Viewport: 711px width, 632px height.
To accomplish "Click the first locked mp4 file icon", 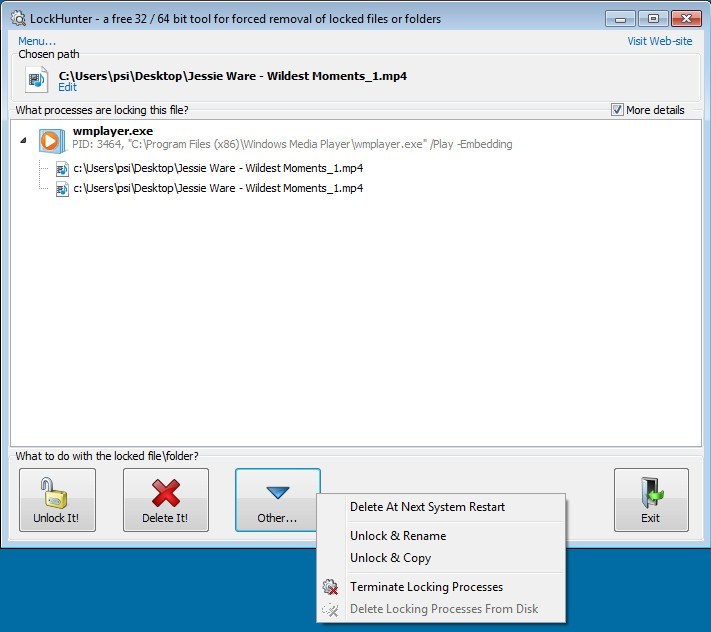I will click(x=62, y=169).
